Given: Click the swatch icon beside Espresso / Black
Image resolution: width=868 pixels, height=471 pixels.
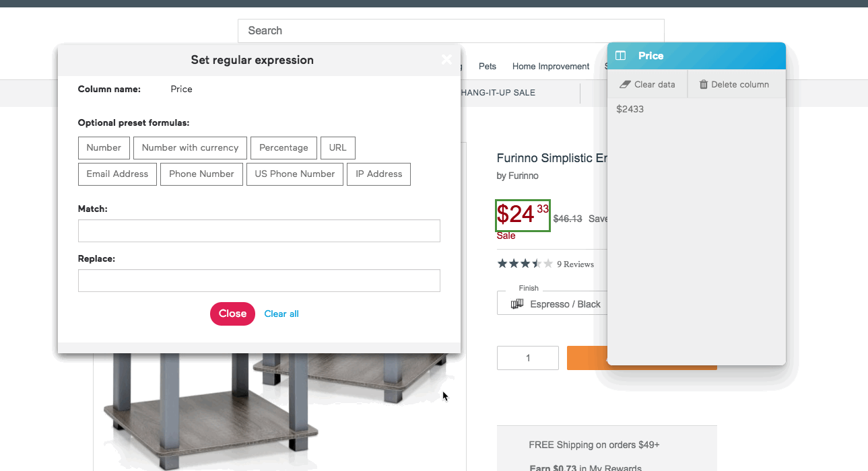Looking at the screenshot, I should pyautogui.click(x=516, y=303).
